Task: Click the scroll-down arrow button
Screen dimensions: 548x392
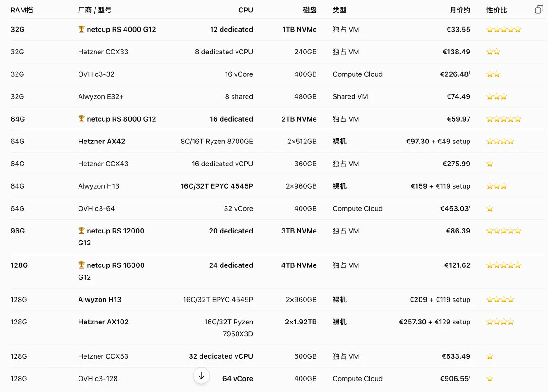Action: tap(201, 376)
